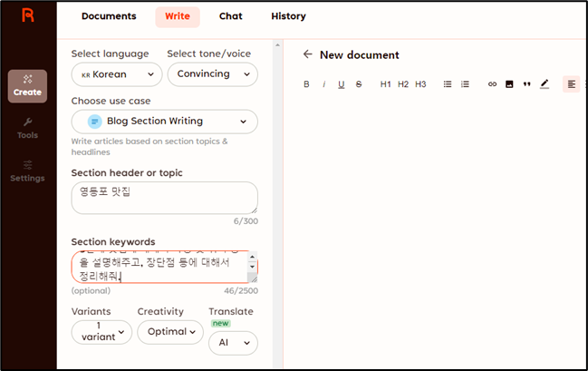Apply H2 heading style
The width and height of the screenshot is (588, 371).
coord(403,84)
